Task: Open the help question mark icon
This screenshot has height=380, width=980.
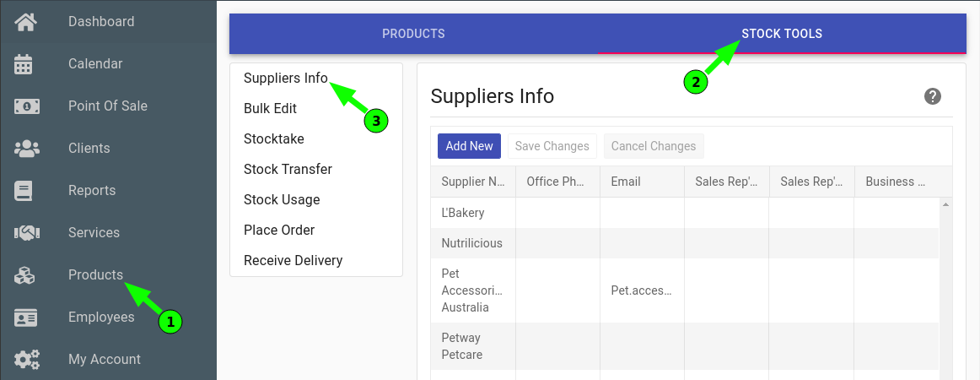Action: 933,96
